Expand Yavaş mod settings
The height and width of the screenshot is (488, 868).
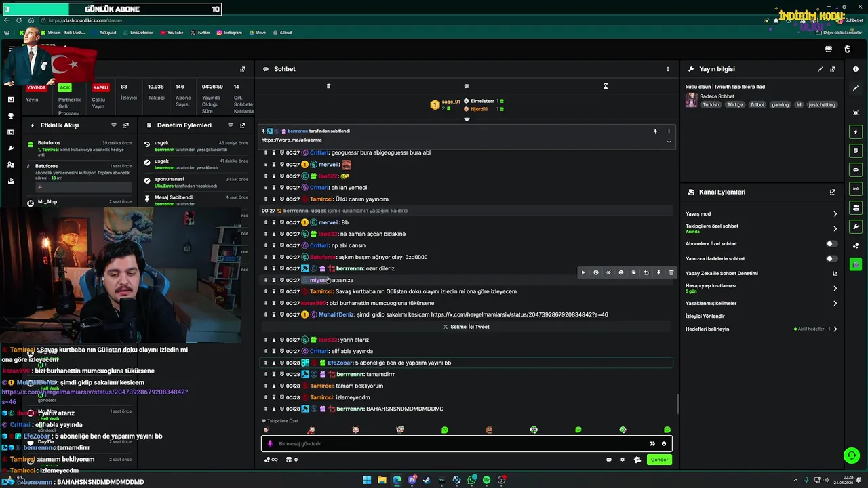click(835, 214)
